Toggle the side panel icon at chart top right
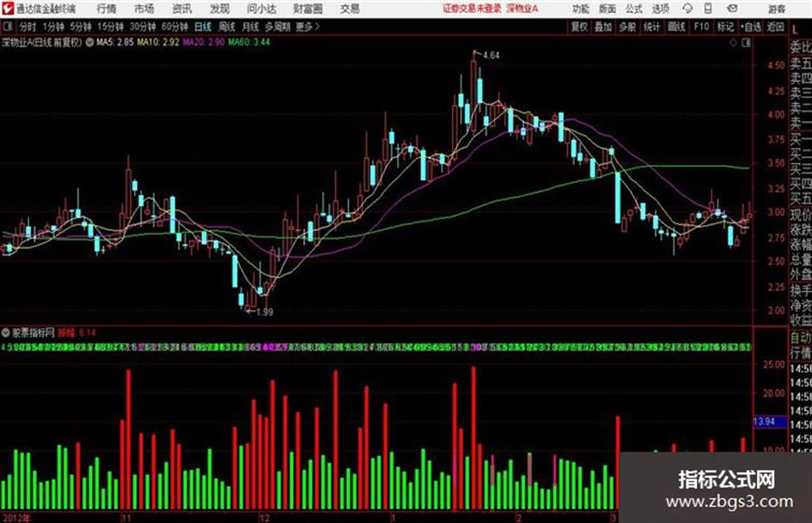The image size is (812, 523). (x=746, y=43)
